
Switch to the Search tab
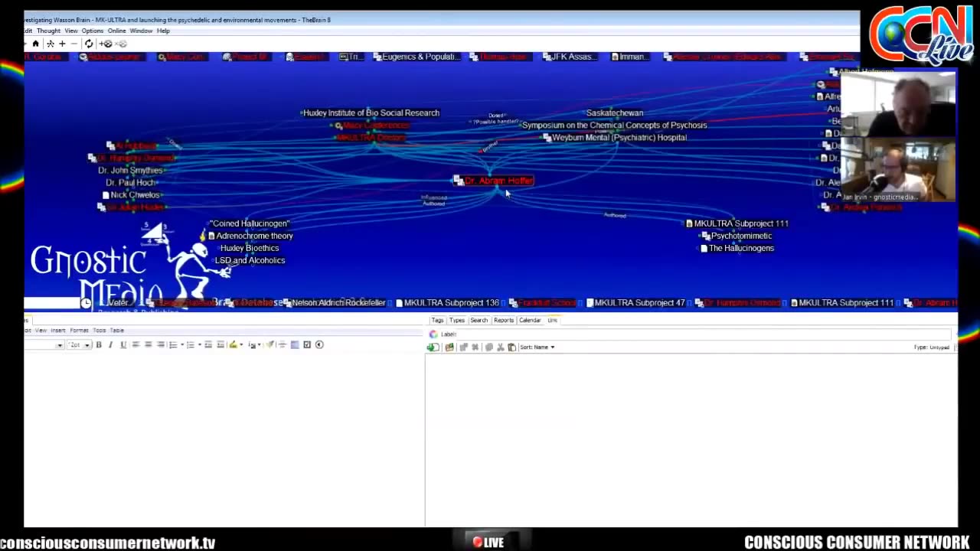tap(479, 320)
